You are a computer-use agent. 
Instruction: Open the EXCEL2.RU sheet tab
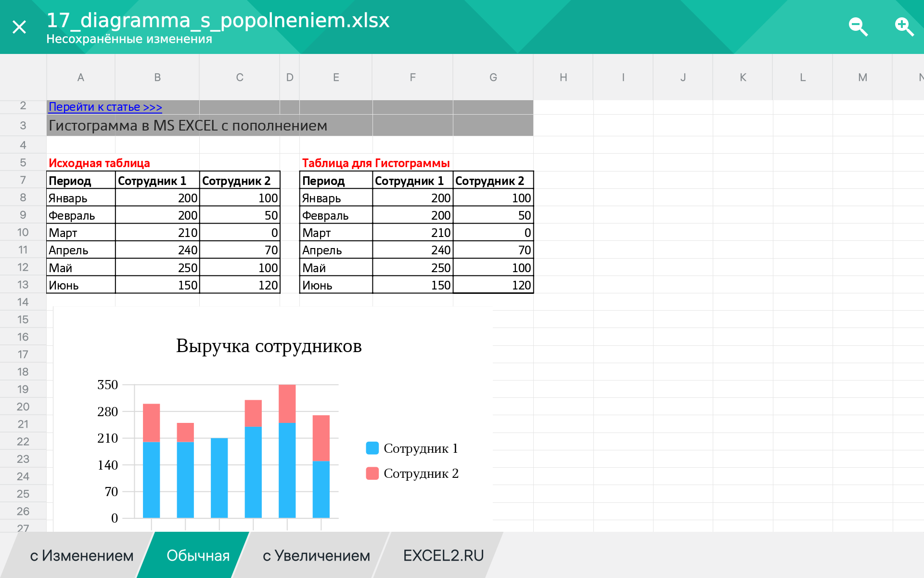(443, 555)
